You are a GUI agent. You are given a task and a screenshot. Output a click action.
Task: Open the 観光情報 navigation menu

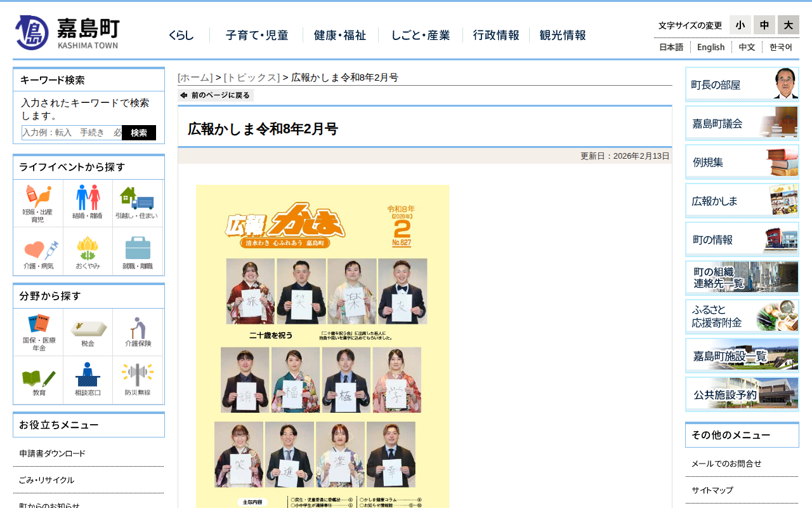(563, 36)
